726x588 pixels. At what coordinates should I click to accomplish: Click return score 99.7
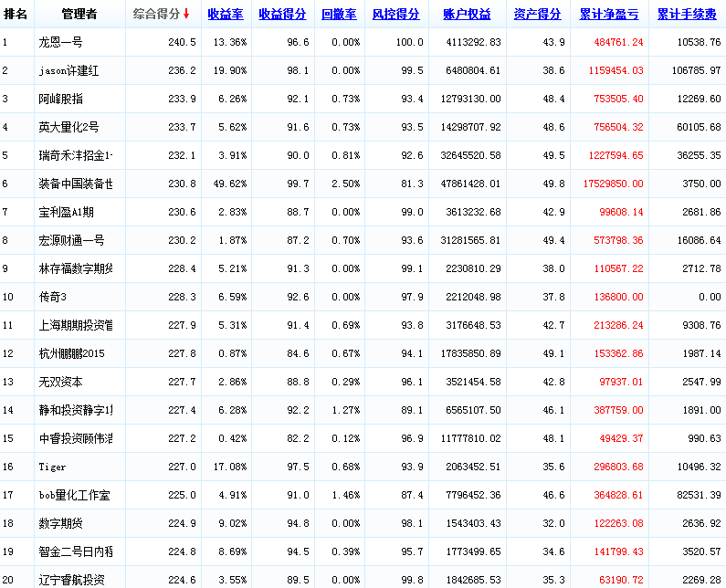tap(298, 184)
